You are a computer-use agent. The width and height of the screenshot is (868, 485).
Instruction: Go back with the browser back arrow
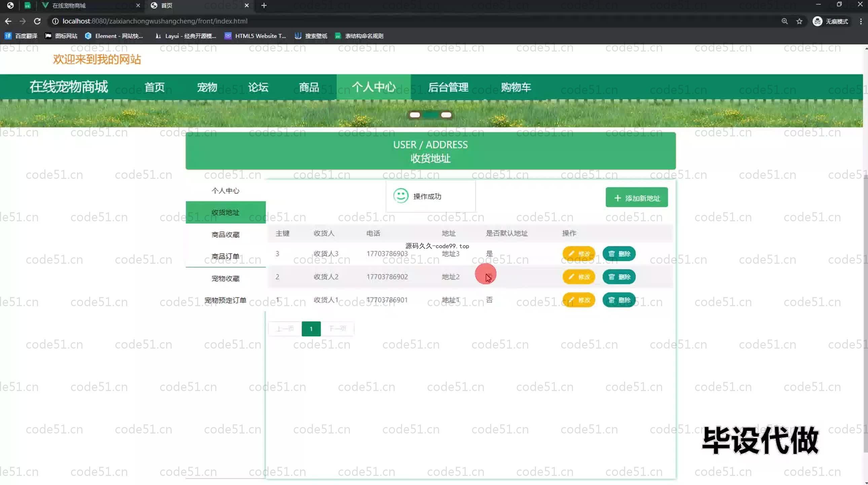pos(8,21)
